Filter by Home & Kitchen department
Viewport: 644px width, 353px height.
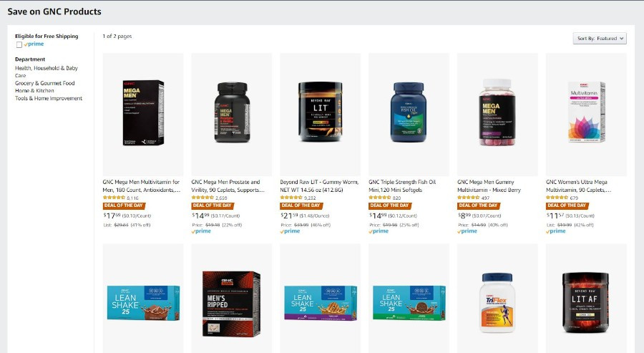[34, 90]
